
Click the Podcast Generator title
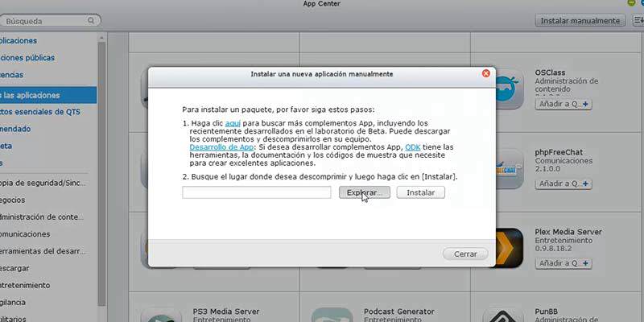coord(398,312)
